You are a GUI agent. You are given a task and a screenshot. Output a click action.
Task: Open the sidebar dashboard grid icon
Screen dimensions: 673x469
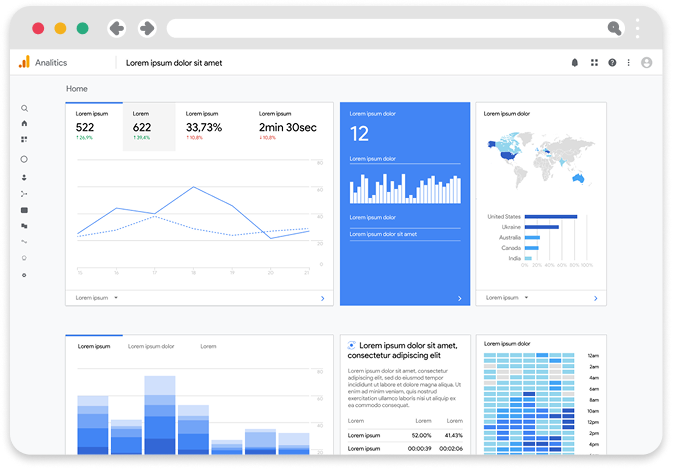click(x=24, y=139)
